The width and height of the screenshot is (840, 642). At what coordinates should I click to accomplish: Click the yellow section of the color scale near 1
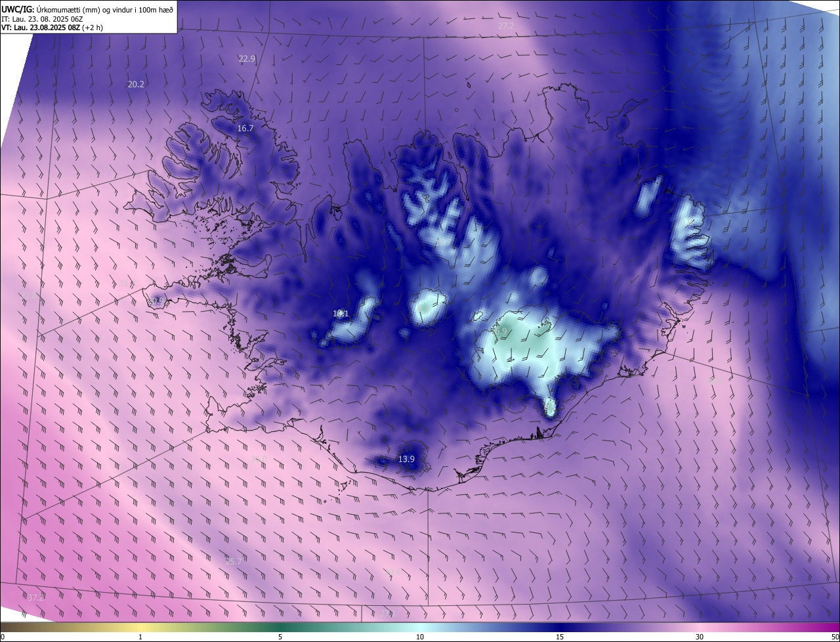[x=140, y=627]
